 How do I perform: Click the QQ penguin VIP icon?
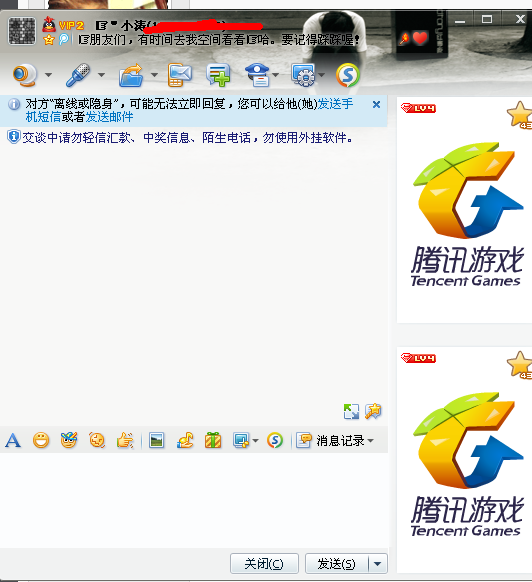[49, 25]
